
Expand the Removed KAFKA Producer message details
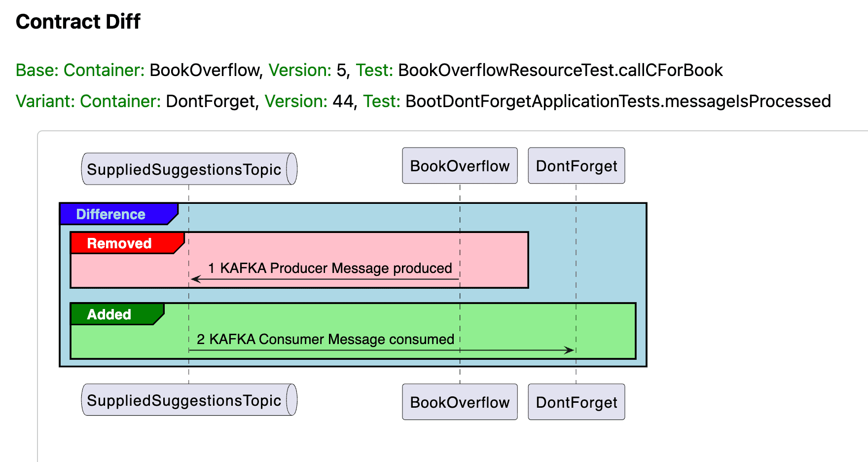click(329, 269)
